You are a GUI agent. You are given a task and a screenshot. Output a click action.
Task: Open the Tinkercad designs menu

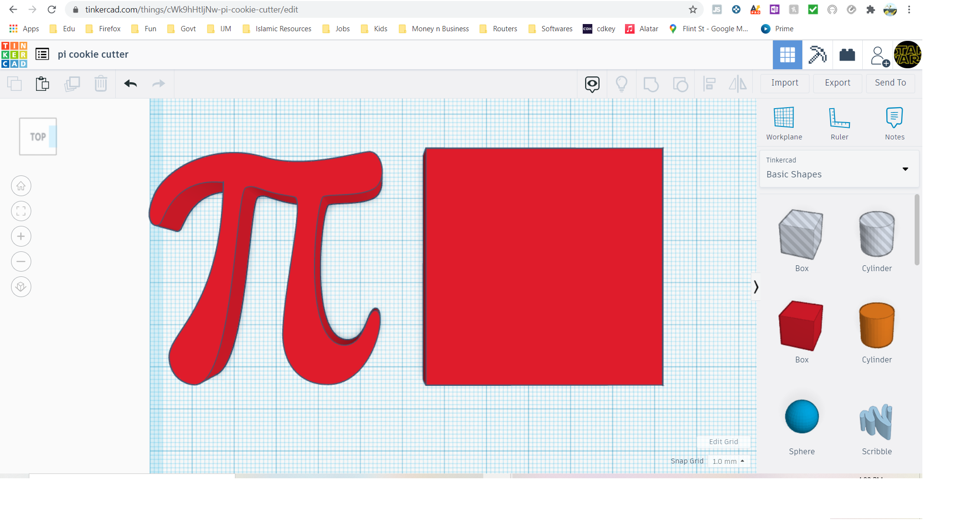click(42, 54)
